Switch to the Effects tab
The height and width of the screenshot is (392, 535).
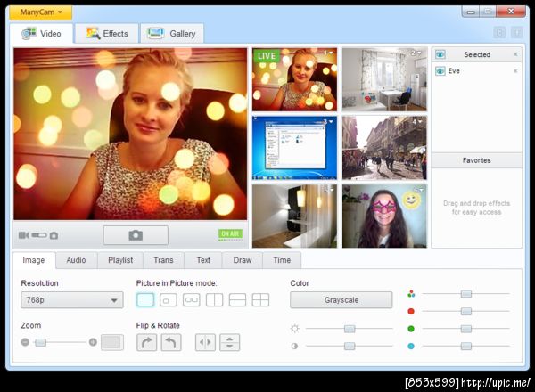pyautogui.click(x=107, y=33)
